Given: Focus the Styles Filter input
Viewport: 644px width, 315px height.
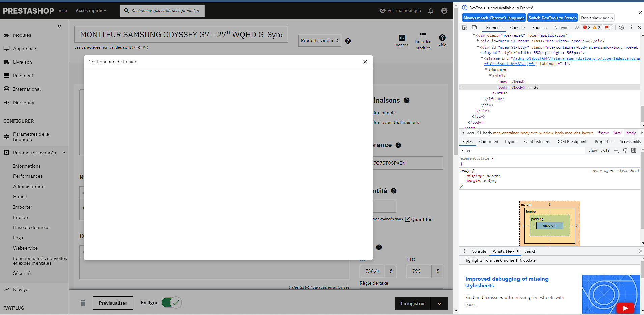Looking at the screenshot, I should tap(523, 151).
